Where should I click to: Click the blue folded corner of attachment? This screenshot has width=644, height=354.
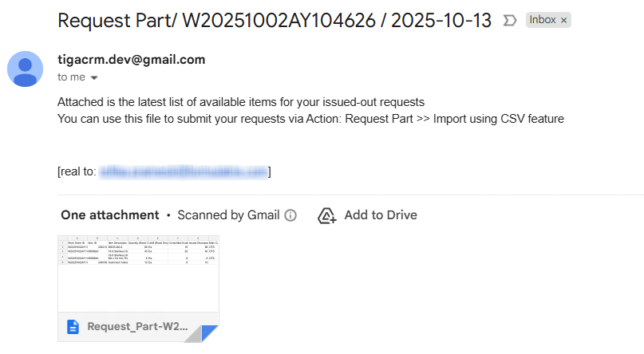(209, 333)
